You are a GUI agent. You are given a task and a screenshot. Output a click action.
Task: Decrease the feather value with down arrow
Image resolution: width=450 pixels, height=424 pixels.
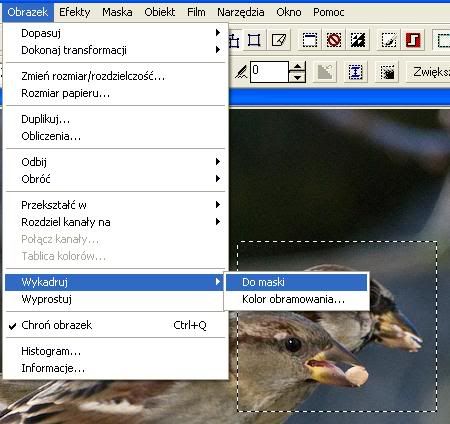297,77
